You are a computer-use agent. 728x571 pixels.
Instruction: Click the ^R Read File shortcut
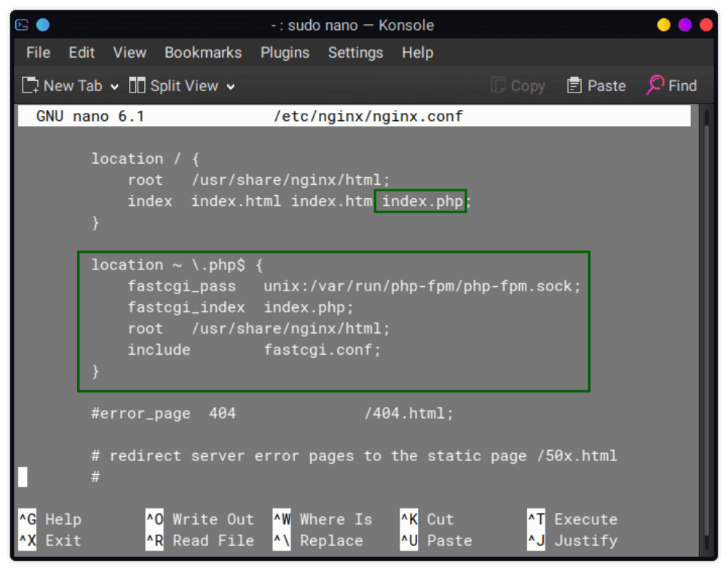tap(200, 540)
